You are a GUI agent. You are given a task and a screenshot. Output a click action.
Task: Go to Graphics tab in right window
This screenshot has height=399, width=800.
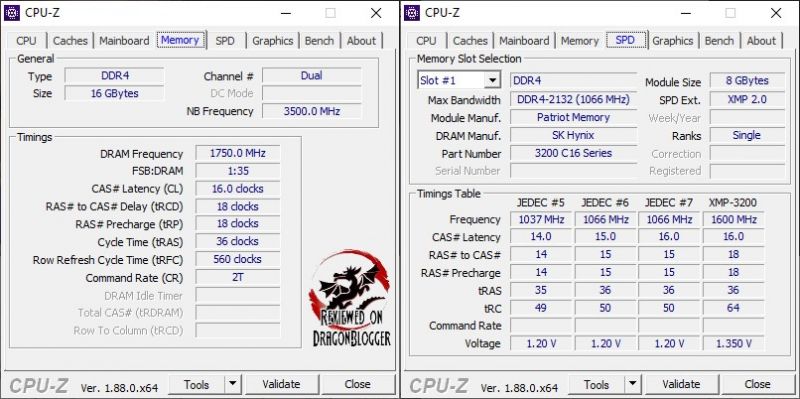coord(672,41)
